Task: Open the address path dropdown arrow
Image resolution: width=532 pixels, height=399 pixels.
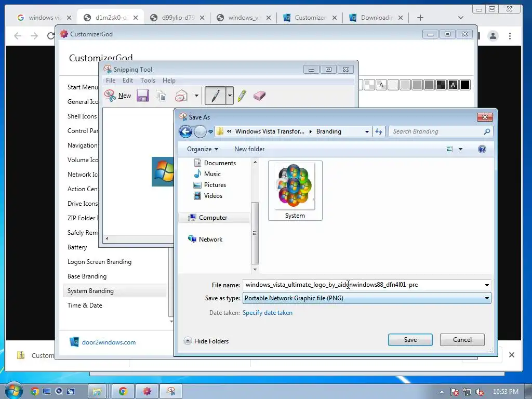Action: coord(367,131)
